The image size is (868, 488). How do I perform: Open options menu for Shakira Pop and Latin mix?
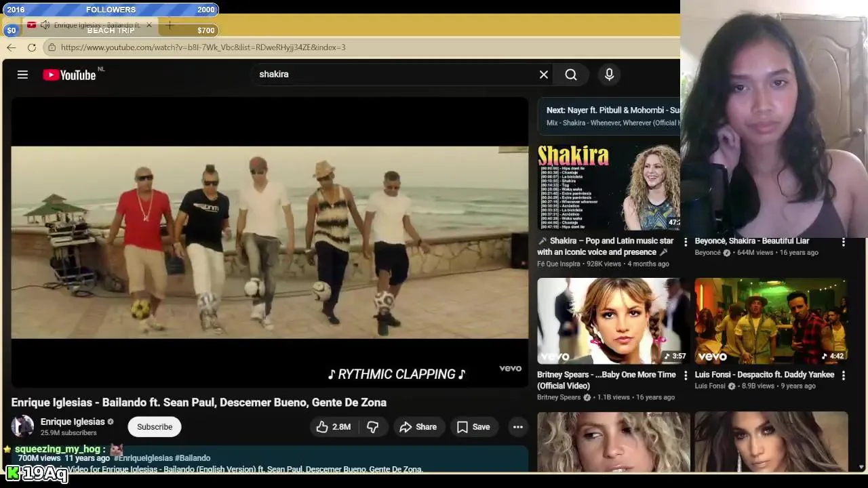tap(686, 242)
